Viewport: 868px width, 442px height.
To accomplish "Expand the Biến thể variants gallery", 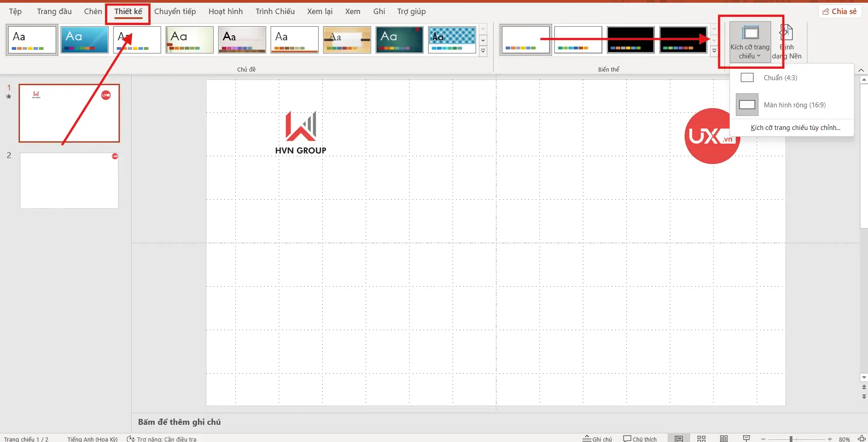I will pos(714,51).
